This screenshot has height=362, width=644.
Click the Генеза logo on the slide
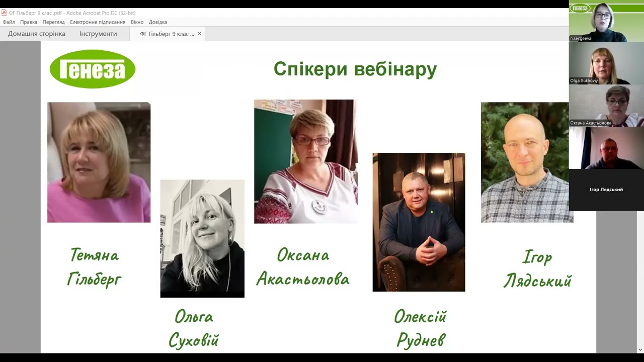[x=93, y=69]
